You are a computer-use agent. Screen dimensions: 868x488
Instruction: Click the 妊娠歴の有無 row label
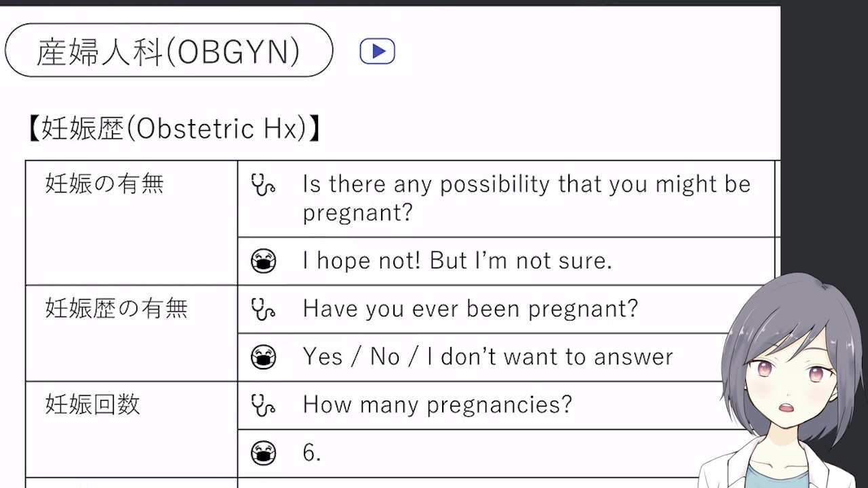point(116,309)
